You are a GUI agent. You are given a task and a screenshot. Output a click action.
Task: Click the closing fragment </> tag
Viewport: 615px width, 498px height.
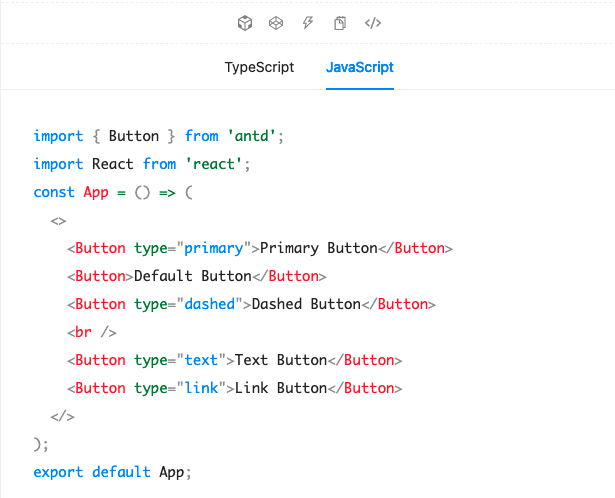61,416
